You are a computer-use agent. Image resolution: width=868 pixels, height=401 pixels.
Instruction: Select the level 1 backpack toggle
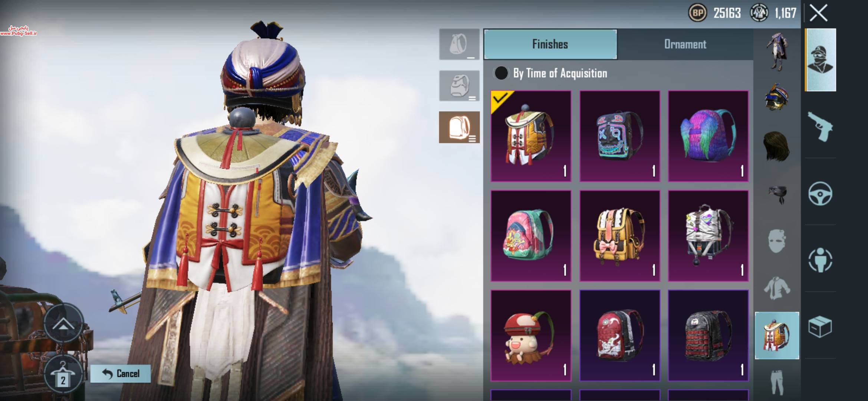pyautogui.click(x=459, y=44)
